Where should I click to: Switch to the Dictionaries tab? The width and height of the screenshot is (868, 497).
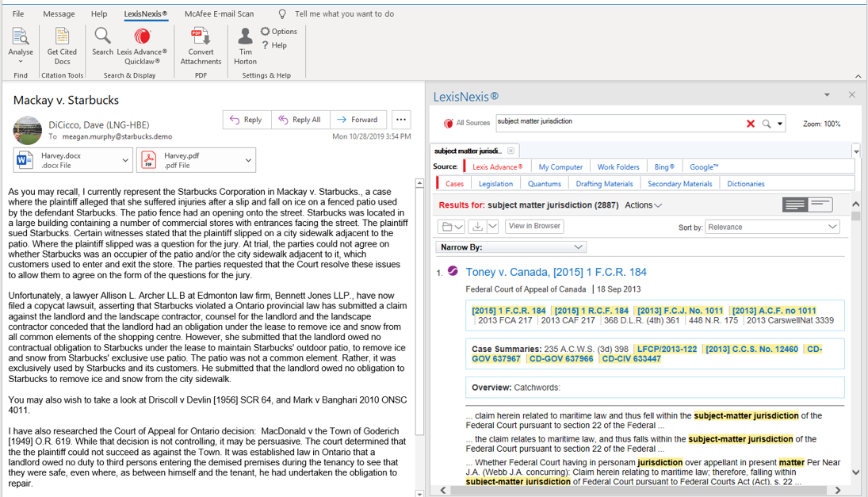click(746, 184)
